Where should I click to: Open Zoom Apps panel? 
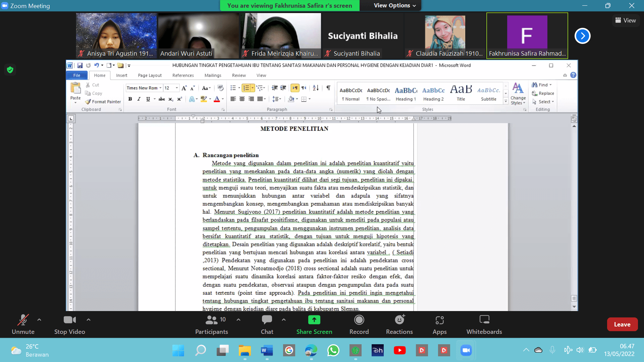click(x=439, y=324)
